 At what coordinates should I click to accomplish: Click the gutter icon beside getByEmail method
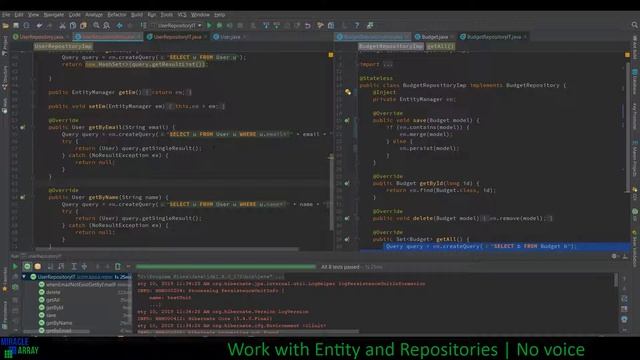tap(23, 127)
